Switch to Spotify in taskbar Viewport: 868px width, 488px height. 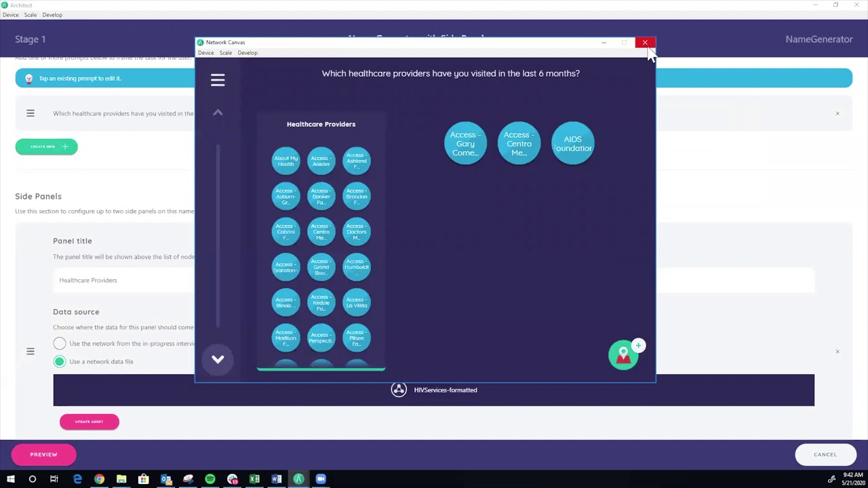[210, 479]
